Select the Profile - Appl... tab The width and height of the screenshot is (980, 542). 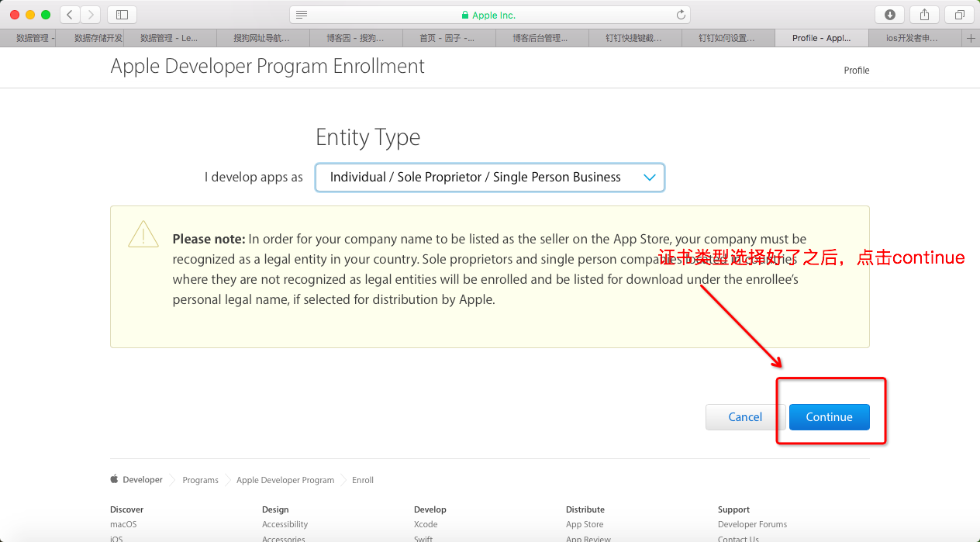pos(821,38)
